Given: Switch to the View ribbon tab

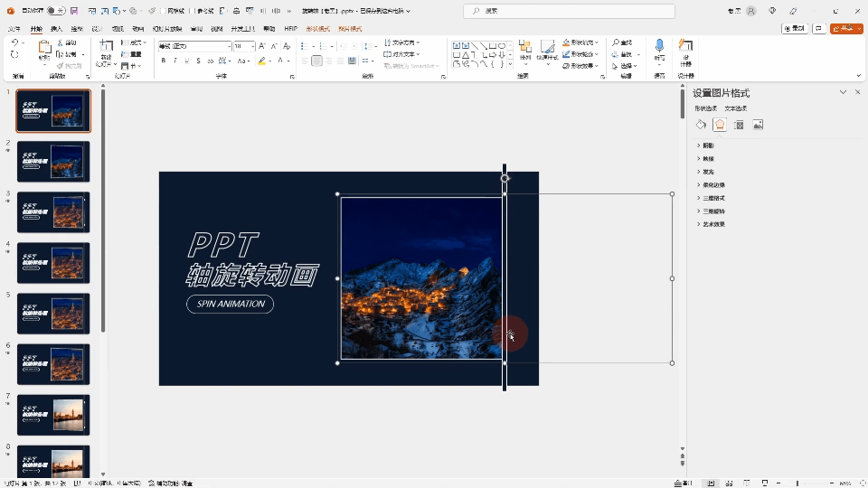Looking at the screenshot, I should pos(217,29).
